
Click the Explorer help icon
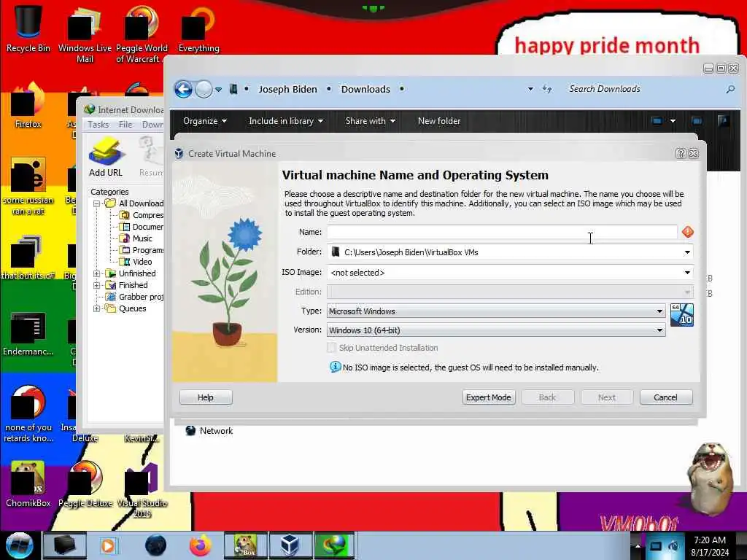pos(723,121)
